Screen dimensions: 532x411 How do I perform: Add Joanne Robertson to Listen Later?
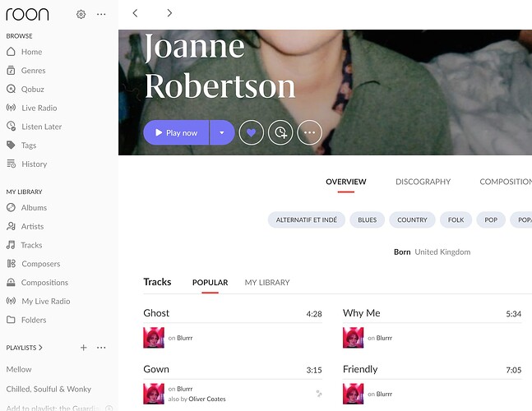click(280, 132)
